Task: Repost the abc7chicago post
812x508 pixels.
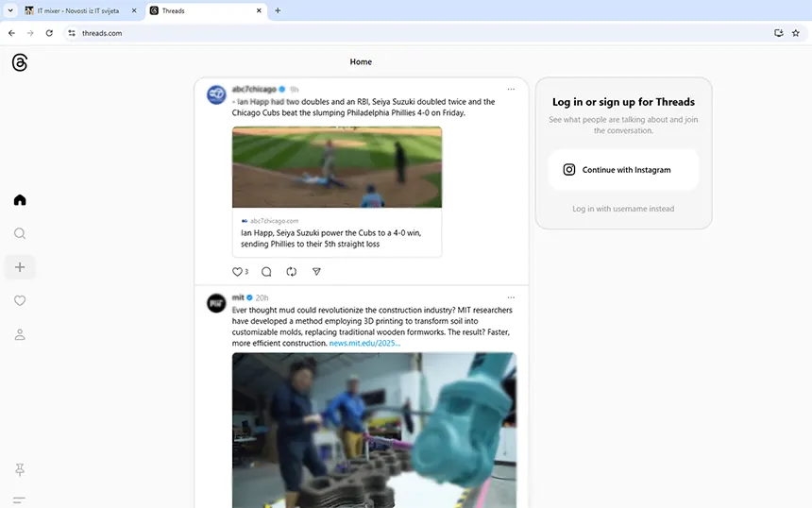Action: [292, 272]
